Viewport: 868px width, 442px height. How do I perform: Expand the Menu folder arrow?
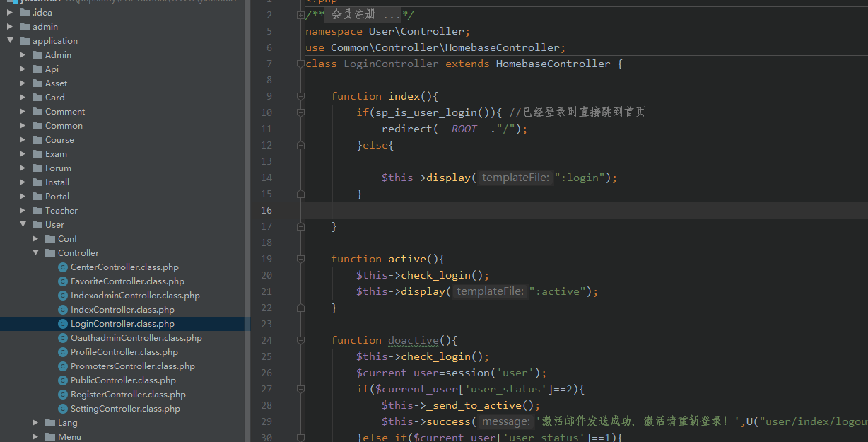click(x=35, y=437)
